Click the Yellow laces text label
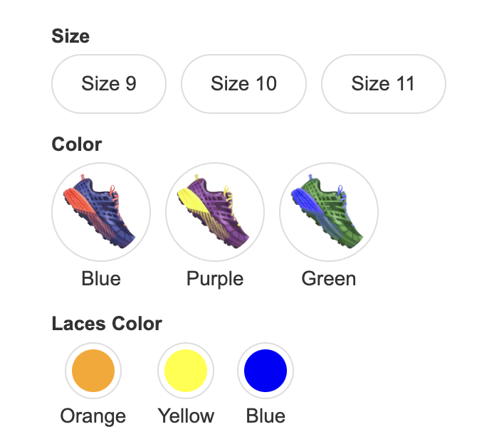Screen dimensions: 504x444 click(x=186, y=416)
